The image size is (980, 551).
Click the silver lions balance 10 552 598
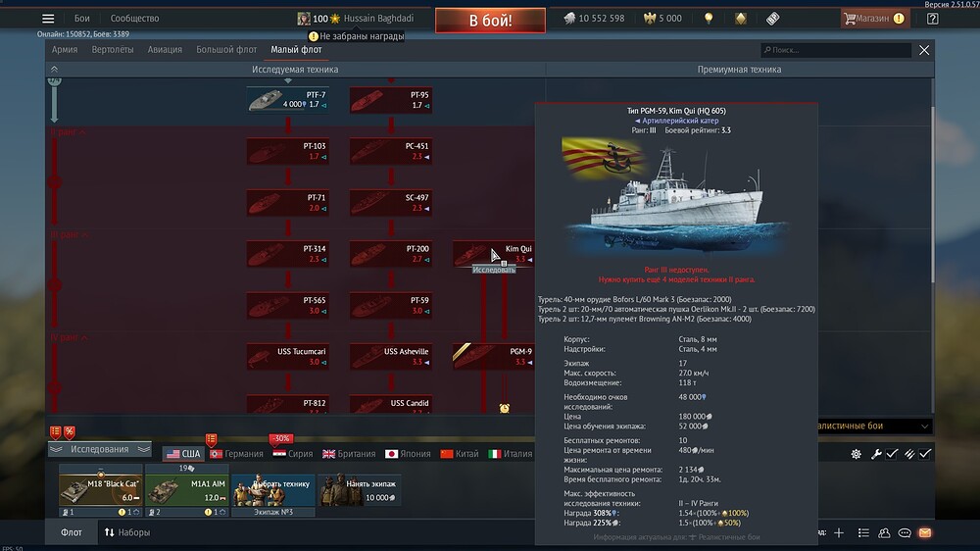pos(594,18)
